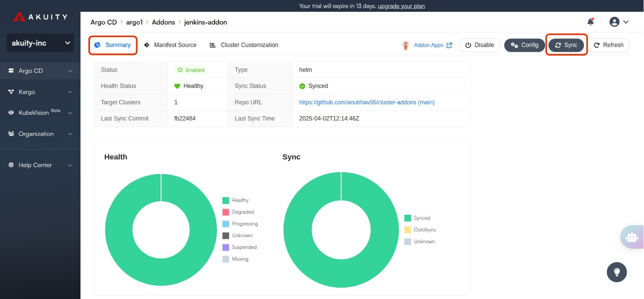Click the fb22484 commit value
Viewport: 644px width, 299px height.
[185, 118]
